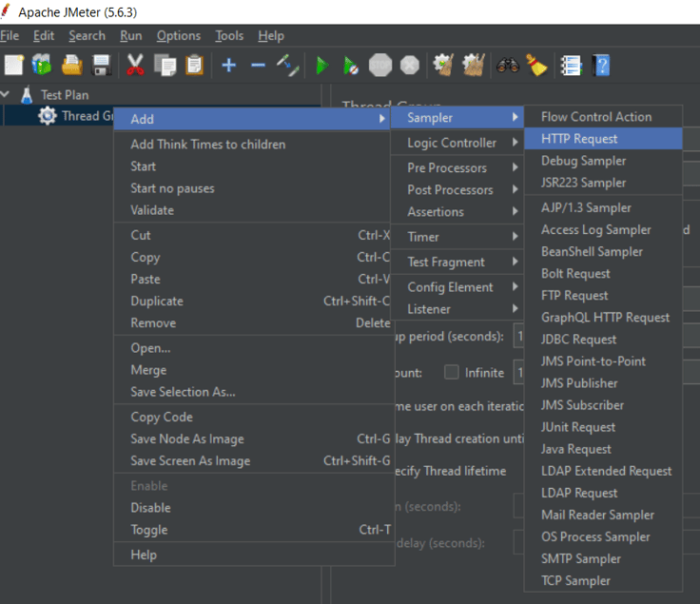Viewport: 700px width, 604px height.
Task: Open the Options menu in menu bar
Action: tap(179, 35)
